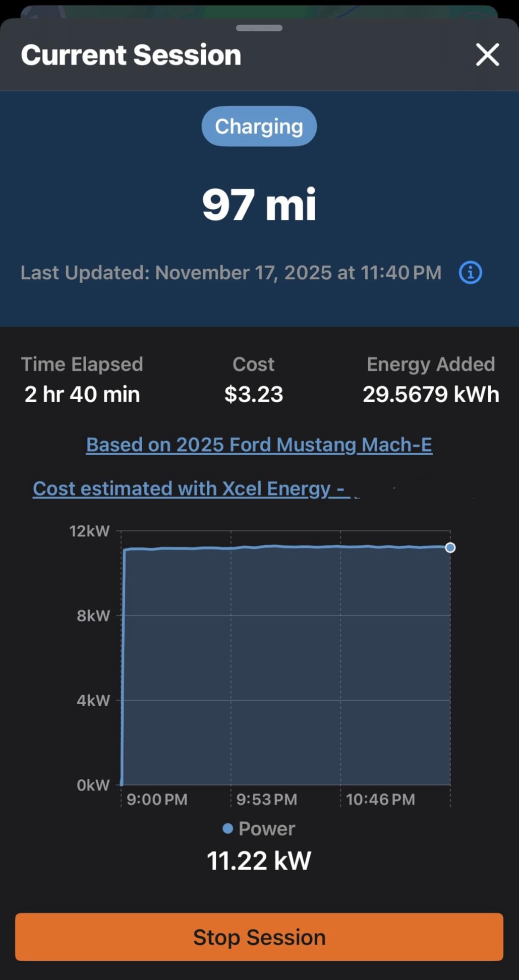This screenshot has height=980, width=519.
Task: Tap the 9:00 PM chart time label
Action: coord(157,799)
